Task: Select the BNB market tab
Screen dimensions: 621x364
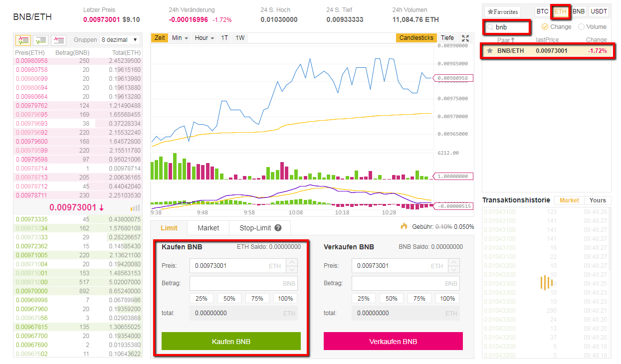Action: [x=579, y=11]
